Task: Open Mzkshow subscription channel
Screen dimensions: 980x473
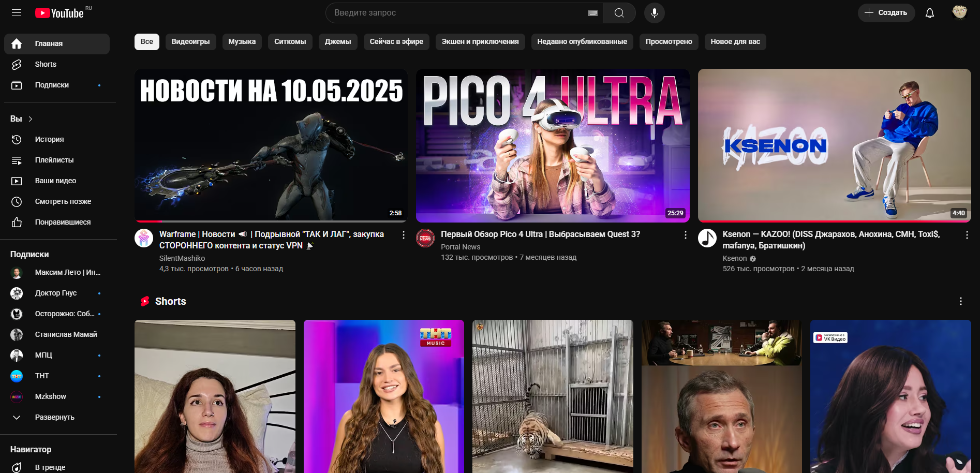Action: coord(57,396)
